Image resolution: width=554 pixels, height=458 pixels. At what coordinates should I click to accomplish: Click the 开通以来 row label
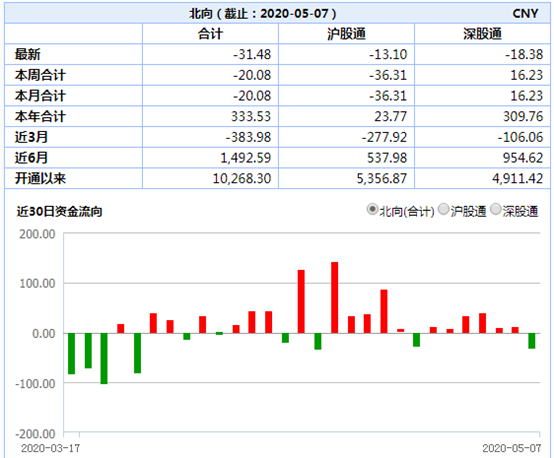point(40,178)
